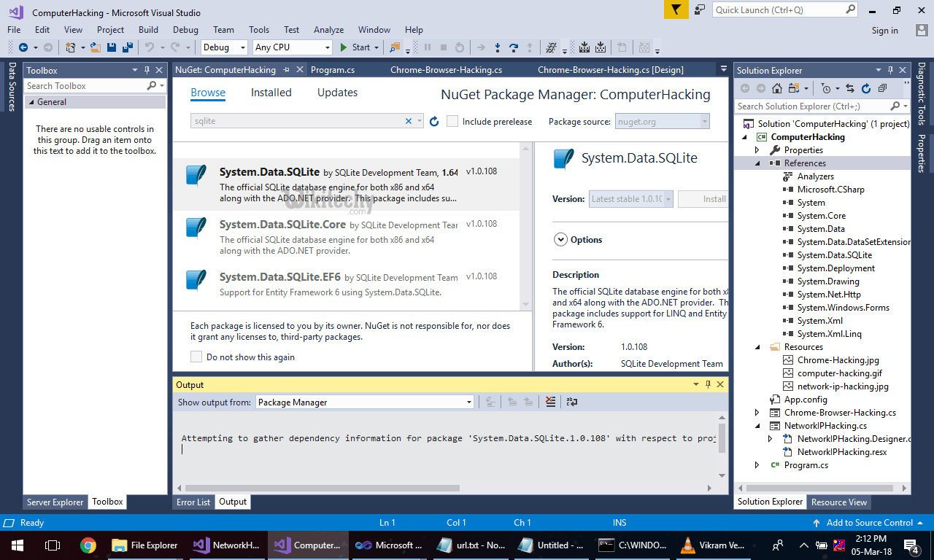Click the Install package button

pos(703,198)
